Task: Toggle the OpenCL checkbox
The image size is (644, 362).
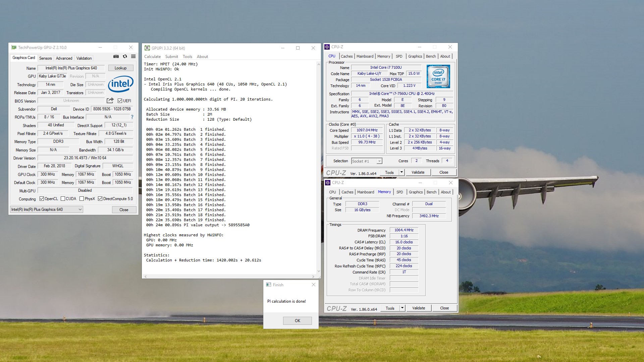Action: (42, 199)
